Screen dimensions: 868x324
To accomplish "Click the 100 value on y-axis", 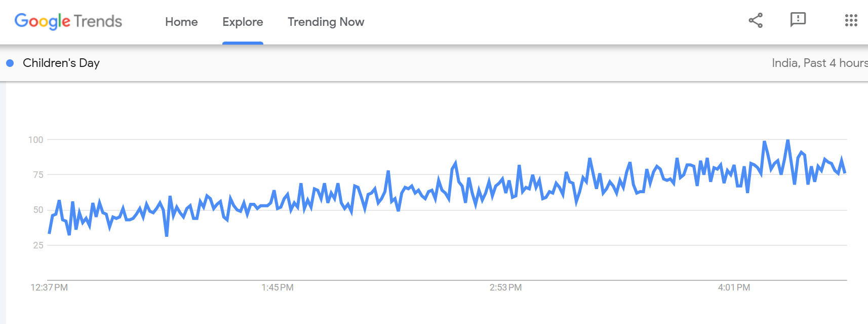I will pyautogui.click(x=35, y=140).
